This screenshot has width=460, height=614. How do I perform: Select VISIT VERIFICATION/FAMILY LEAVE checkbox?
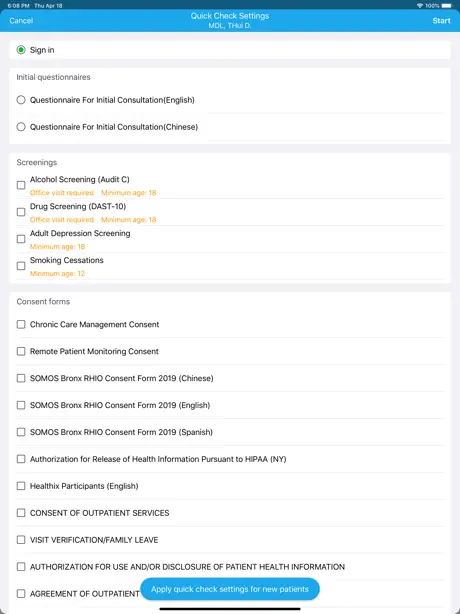(21, 540)
